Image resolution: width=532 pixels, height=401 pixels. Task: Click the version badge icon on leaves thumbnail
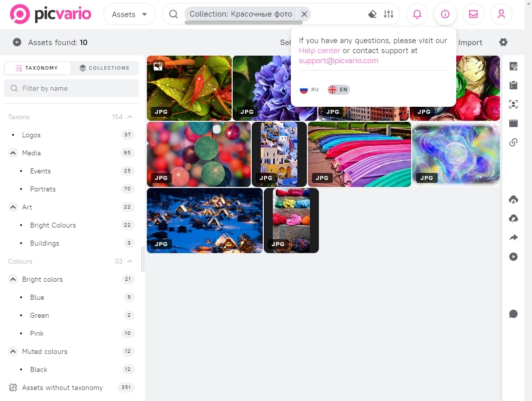tap(158, 66)
